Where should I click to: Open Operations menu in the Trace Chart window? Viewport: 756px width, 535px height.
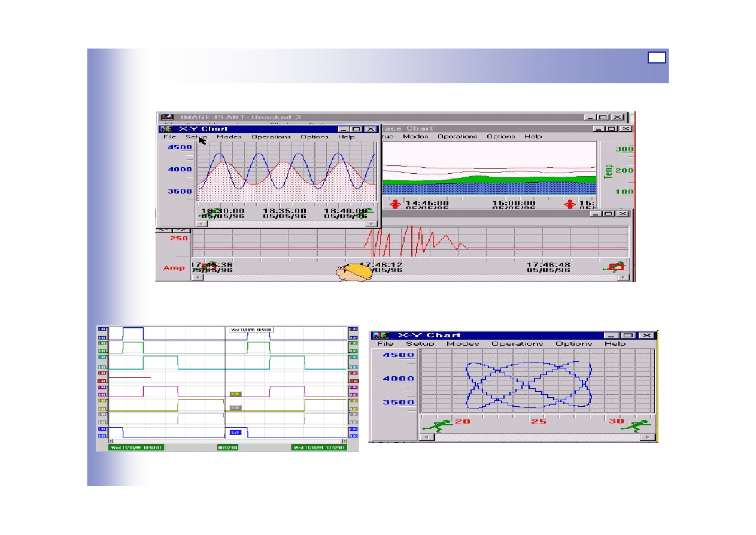click(x=457, y=137)
